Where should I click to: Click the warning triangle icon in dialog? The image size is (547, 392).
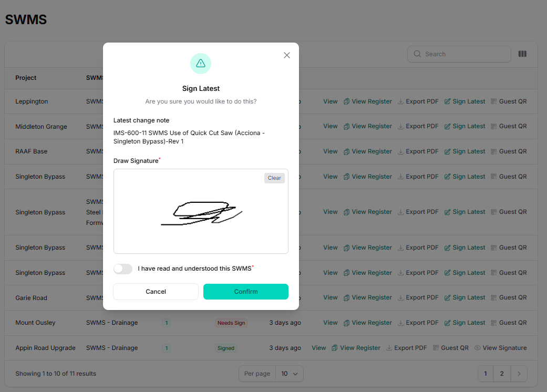201,64
